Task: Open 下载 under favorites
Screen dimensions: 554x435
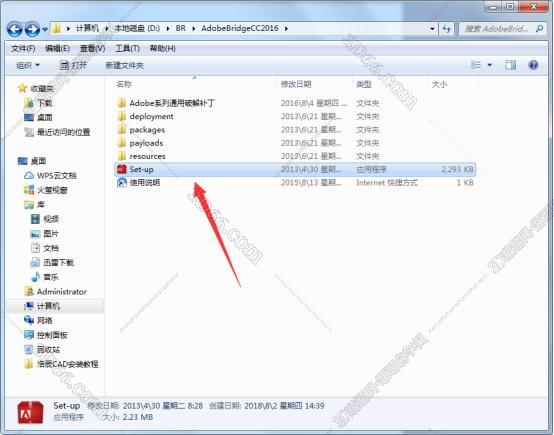Action: (45, 103)
